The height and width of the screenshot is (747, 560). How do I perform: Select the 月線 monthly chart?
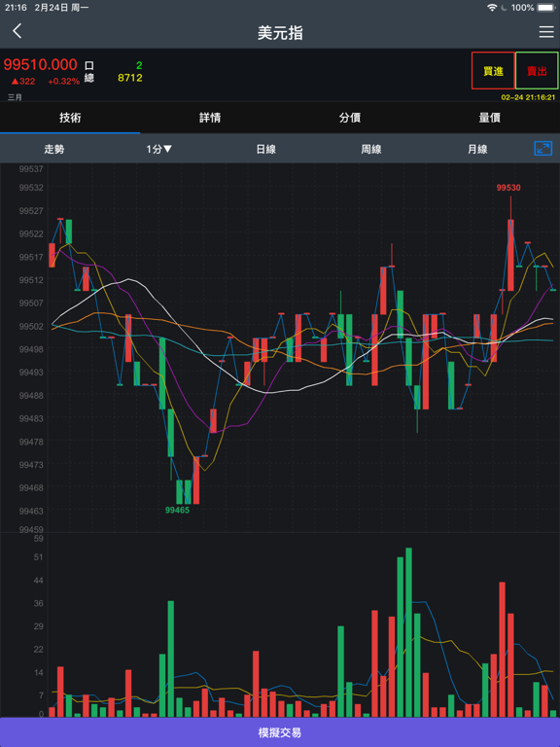[477, 149]
